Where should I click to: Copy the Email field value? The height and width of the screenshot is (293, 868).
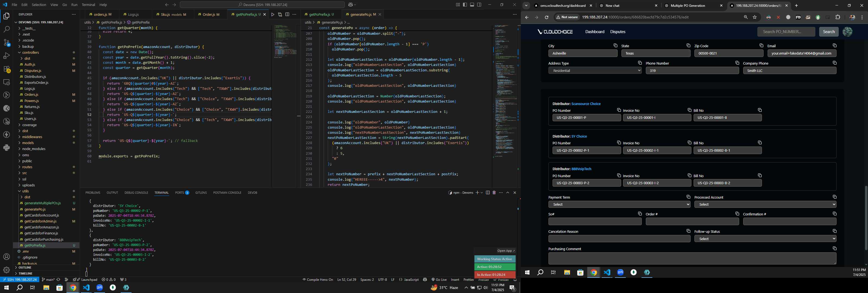pos(835,46)
